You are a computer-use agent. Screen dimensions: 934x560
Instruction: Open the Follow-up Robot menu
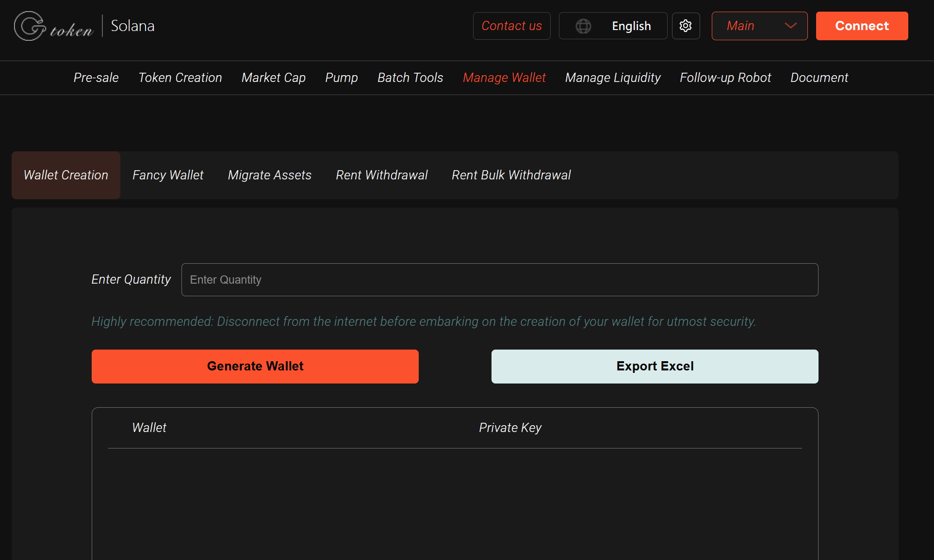point(725,78)
